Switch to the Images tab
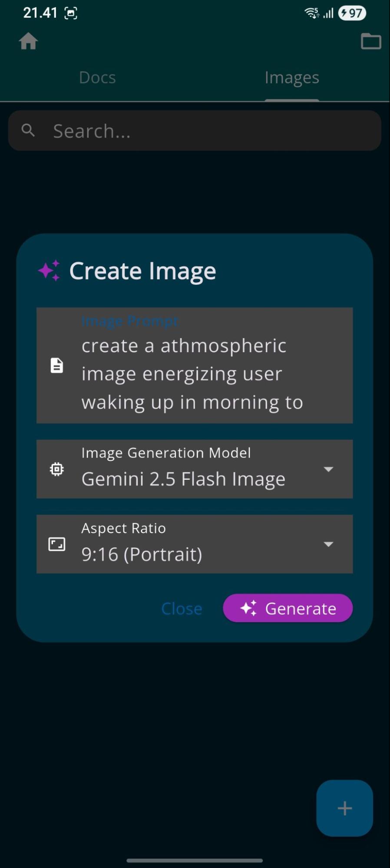390x868 pixels. [292, 77]
